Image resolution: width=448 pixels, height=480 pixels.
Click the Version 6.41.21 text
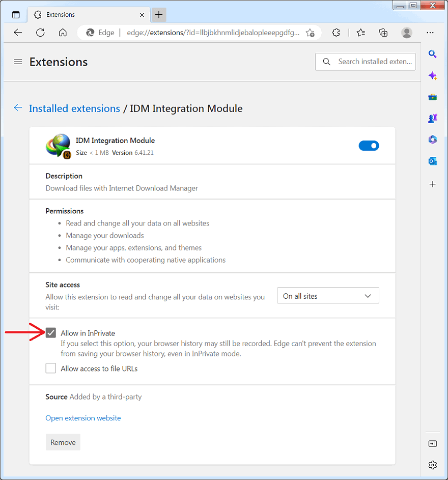click(x=132, y=152)
